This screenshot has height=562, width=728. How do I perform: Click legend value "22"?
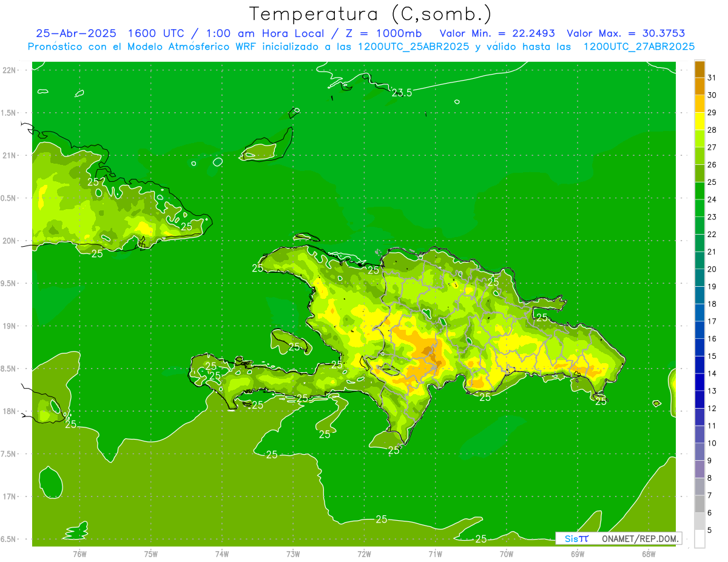coord(712,235)
